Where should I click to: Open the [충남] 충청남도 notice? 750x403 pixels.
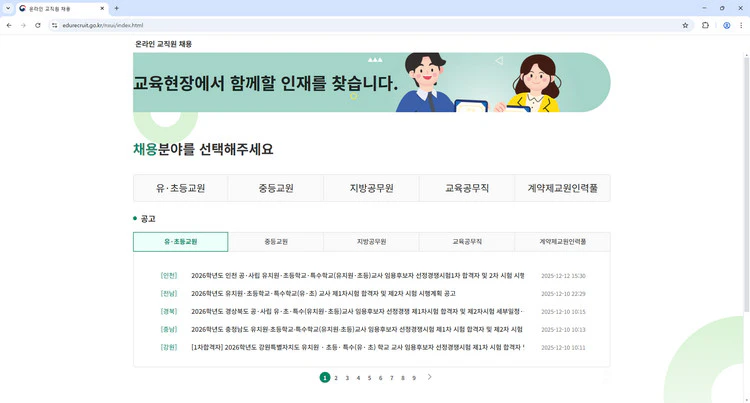[357, 329]
